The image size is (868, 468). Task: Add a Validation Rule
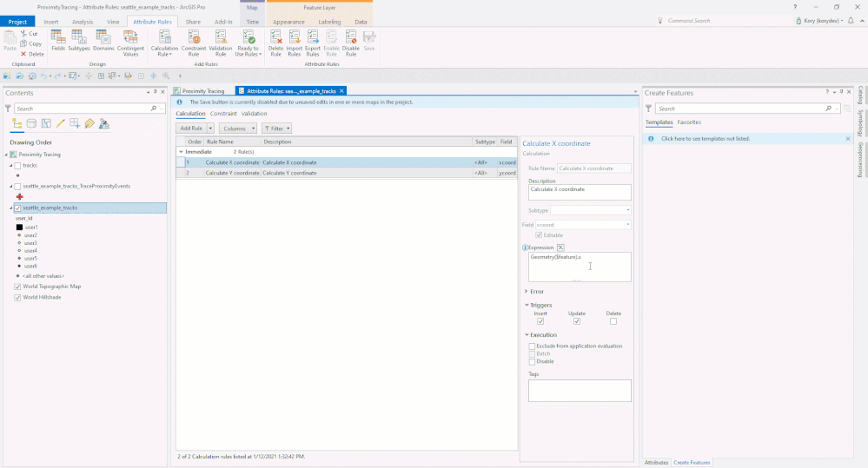221,43
